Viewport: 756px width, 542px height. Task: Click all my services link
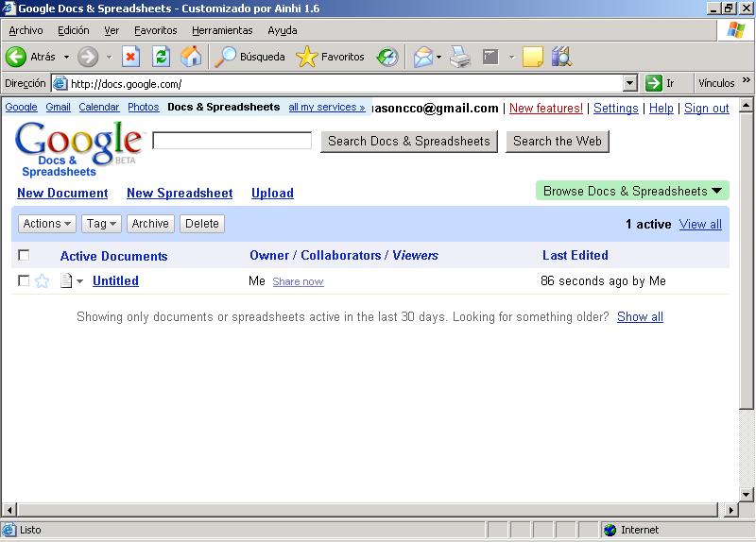327,107
